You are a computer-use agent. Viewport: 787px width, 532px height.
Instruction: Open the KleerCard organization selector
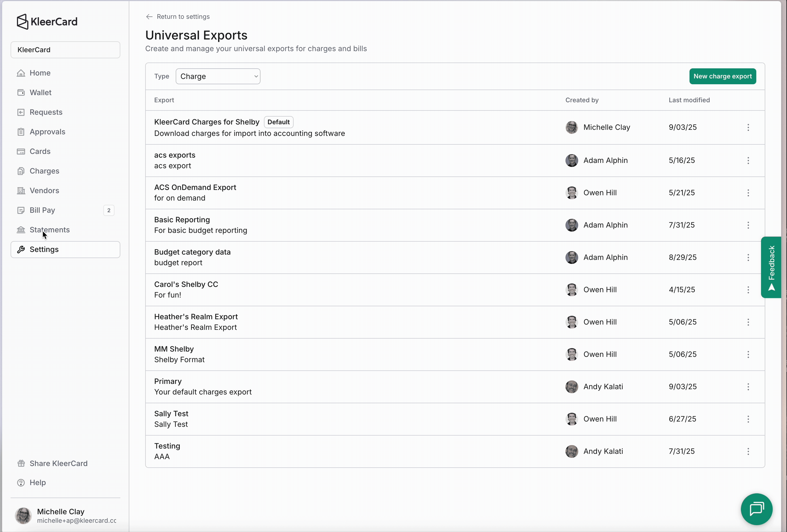click(65, 50)
